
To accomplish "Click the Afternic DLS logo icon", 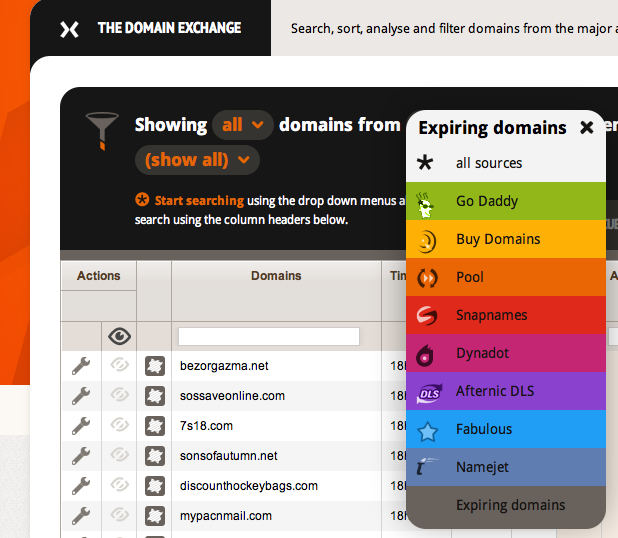I will [x=429, y=393].
